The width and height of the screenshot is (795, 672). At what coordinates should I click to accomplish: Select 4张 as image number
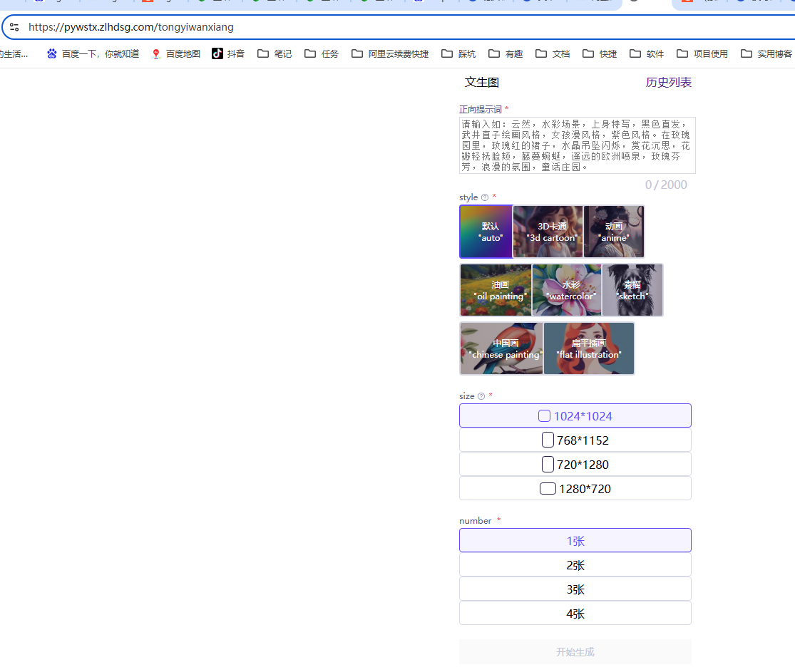click(x=575, y=614)
